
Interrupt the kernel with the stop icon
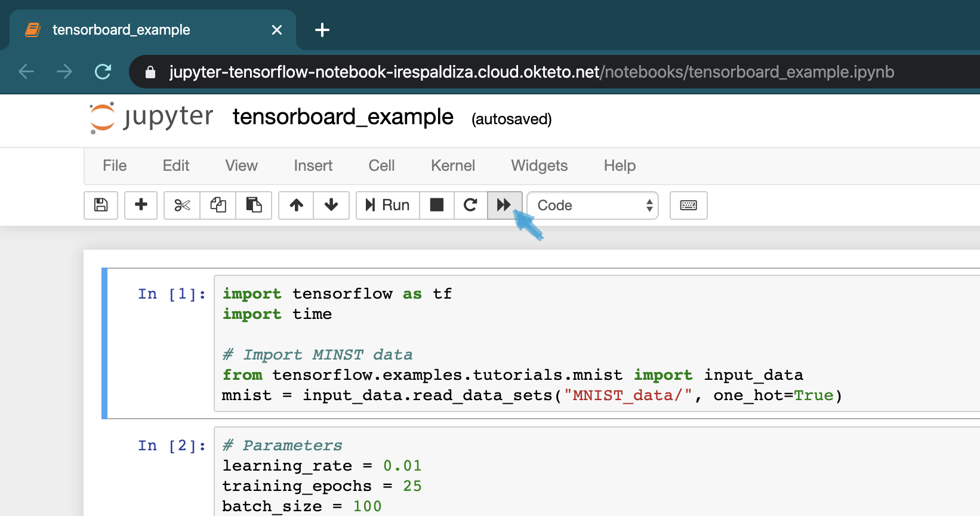[x=437, y=205]
